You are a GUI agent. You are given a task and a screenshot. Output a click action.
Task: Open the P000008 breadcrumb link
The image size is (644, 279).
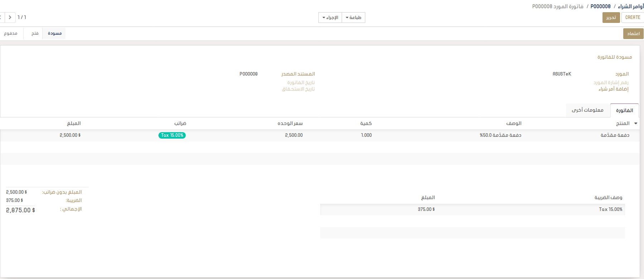click(x=600, y=6)
